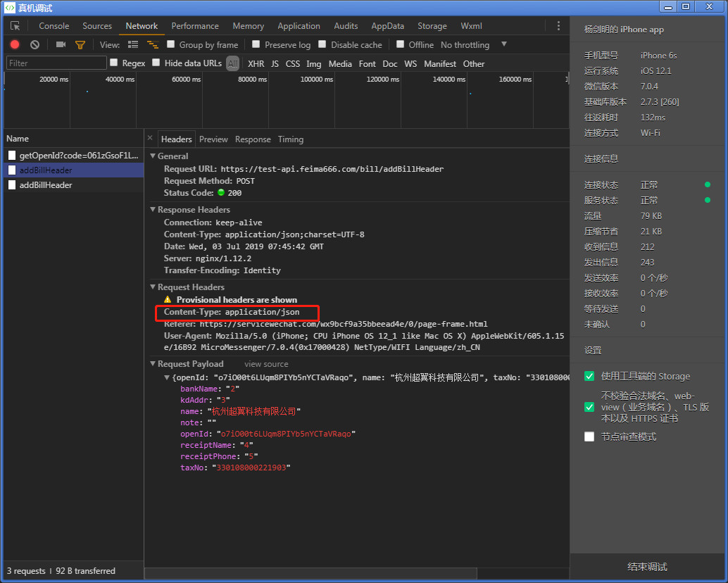728x583 pixels.
Task: Enable Preserve log checkbox
Action: point(256,44)
